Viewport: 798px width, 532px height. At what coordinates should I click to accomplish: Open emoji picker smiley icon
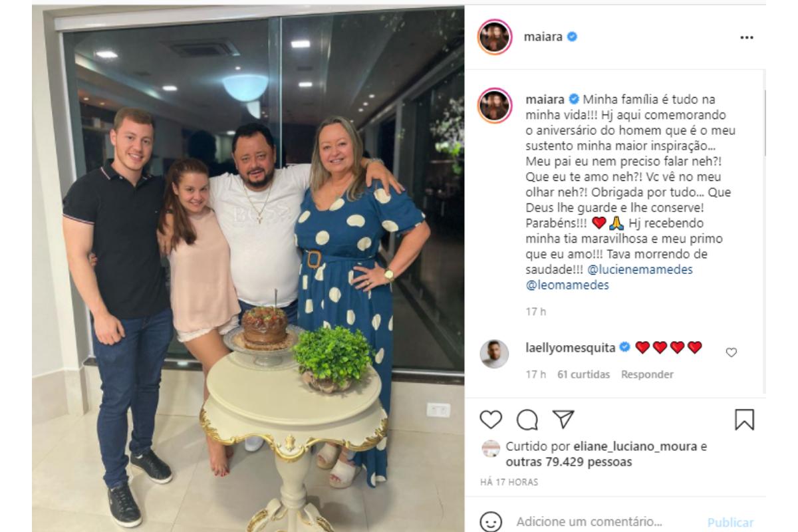[x=491, y=522]
